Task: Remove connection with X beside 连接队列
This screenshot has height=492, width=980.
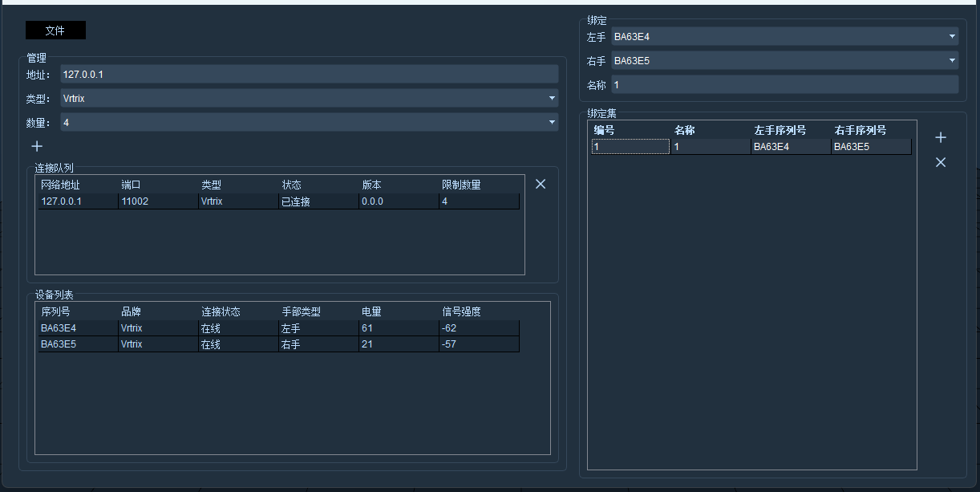Action: [541, 184]
